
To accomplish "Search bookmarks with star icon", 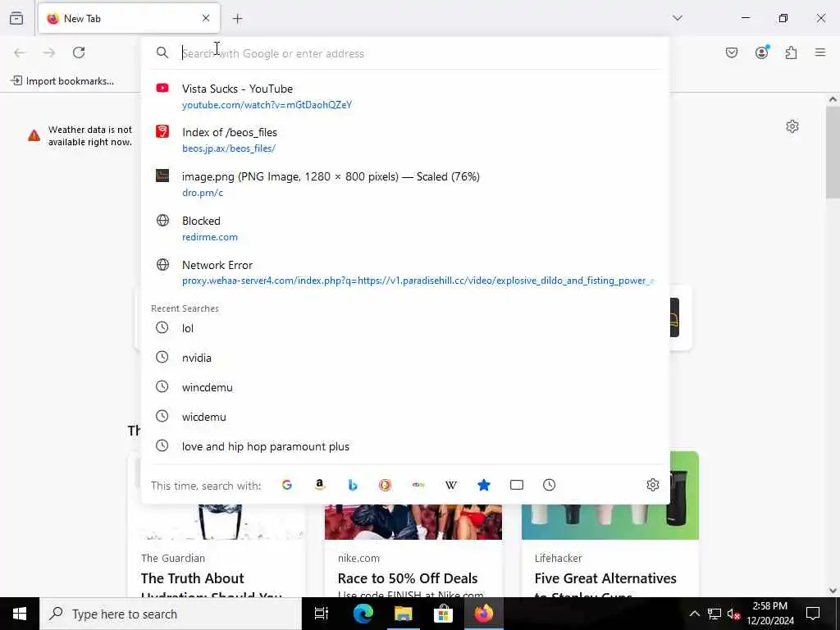I will [x=484, y=485].
